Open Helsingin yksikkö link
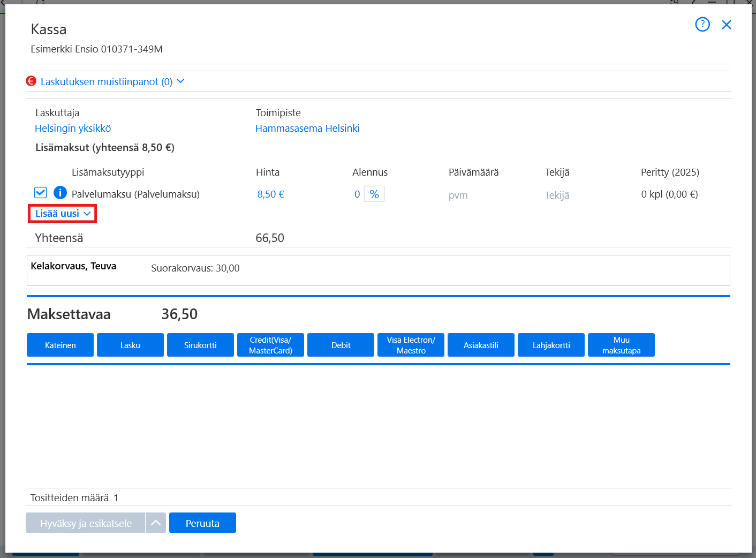This screenshot has height=558, width=756. (73, 129)
